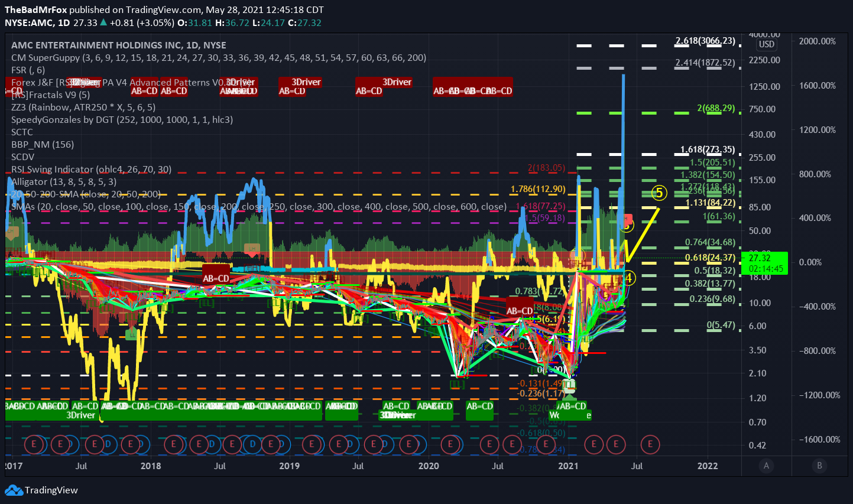The height and width of the screenshot is (504, 853).
Task: Click the red Fibonacci label 2(183.05)
Action: coord(546,168)
